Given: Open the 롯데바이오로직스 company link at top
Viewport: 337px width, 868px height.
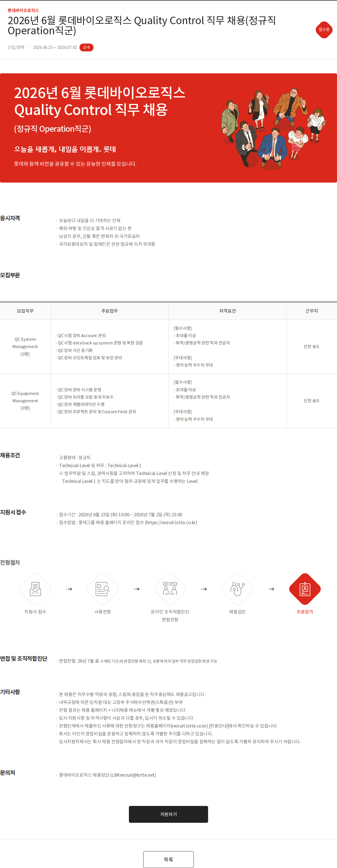Looking at the screenshot, I should tap(23, 10).
